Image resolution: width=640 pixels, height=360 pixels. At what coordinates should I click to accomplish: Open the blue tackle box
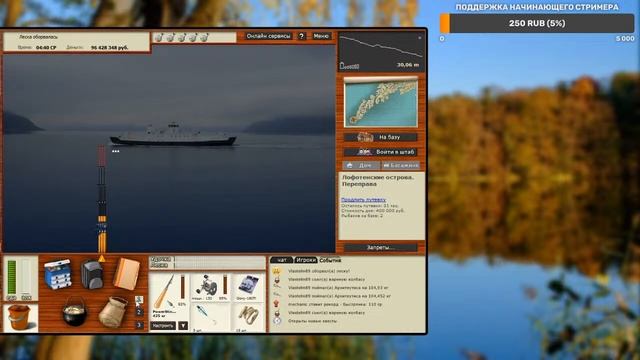58,274
